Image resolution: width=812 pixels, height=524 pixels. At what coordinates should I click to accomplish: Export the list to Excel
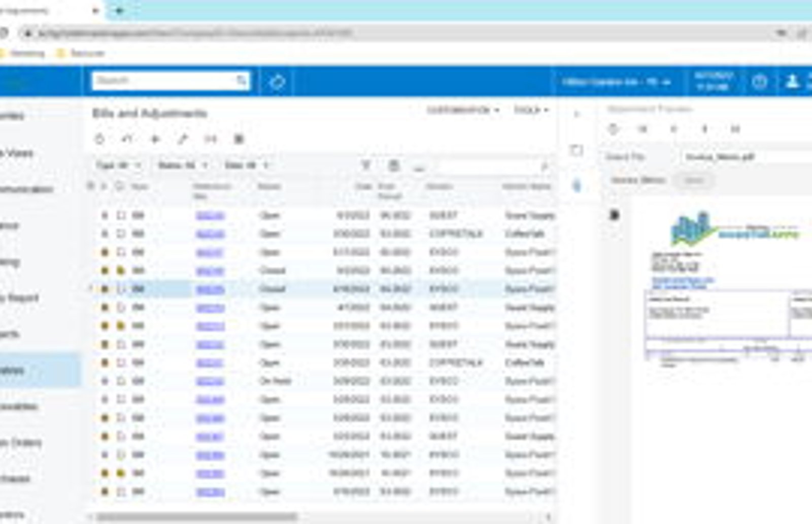point(238,139)
